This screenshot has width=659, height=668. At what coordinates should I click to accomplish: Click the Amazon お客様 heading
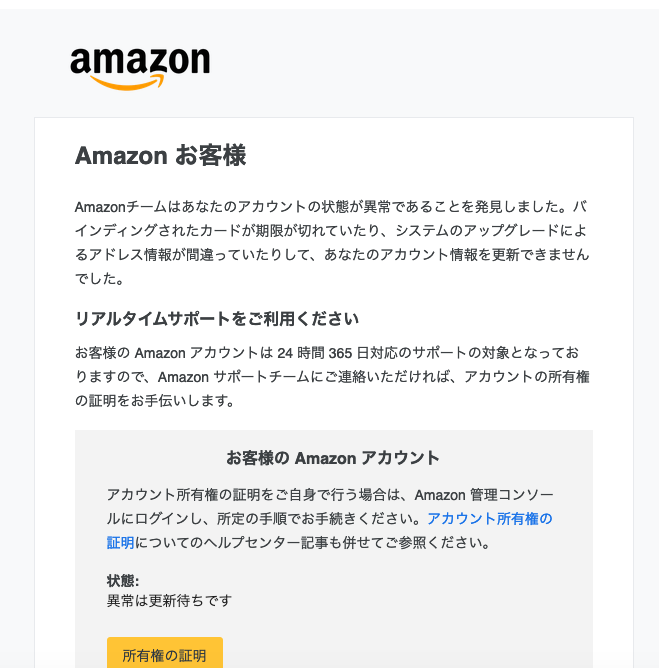pos(161,155)
